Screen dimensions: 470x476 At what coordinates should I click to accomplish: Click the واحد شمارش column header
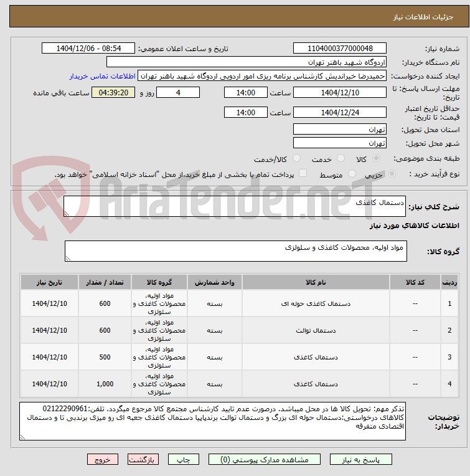point(215,282)
